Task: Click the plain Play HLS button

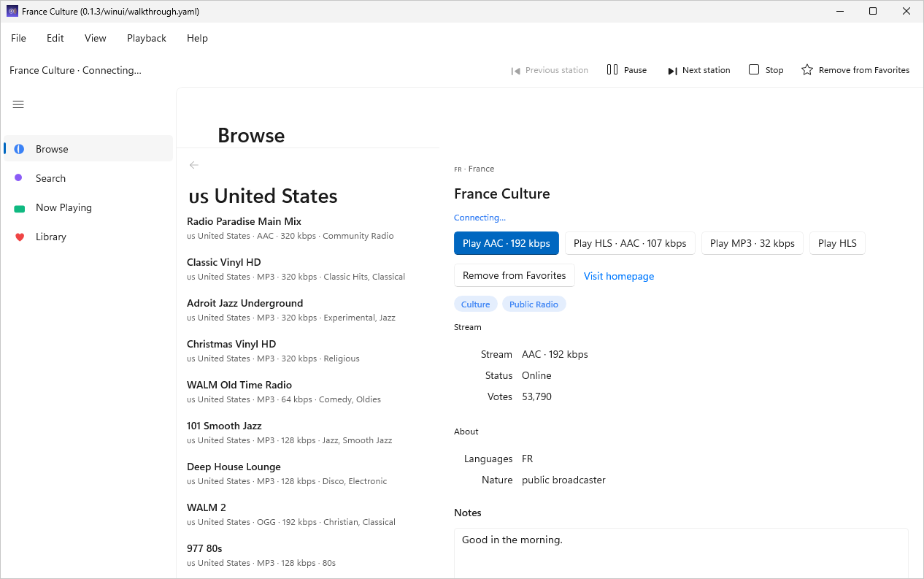Action: click(837, 243)
